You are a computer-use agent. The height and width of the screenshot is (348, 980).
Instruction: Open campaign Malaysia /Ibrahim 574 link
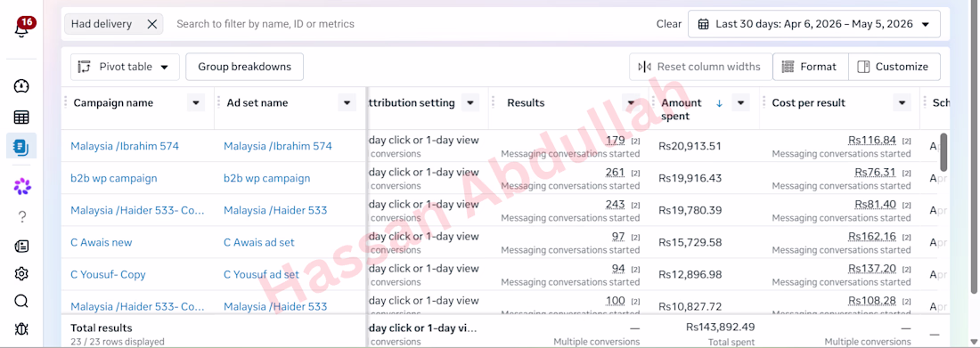[x=125, y=146]
